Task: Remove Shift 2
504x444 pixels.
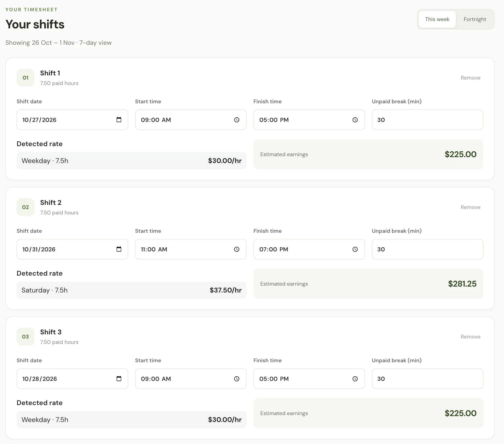Action: tap(470, 207)
